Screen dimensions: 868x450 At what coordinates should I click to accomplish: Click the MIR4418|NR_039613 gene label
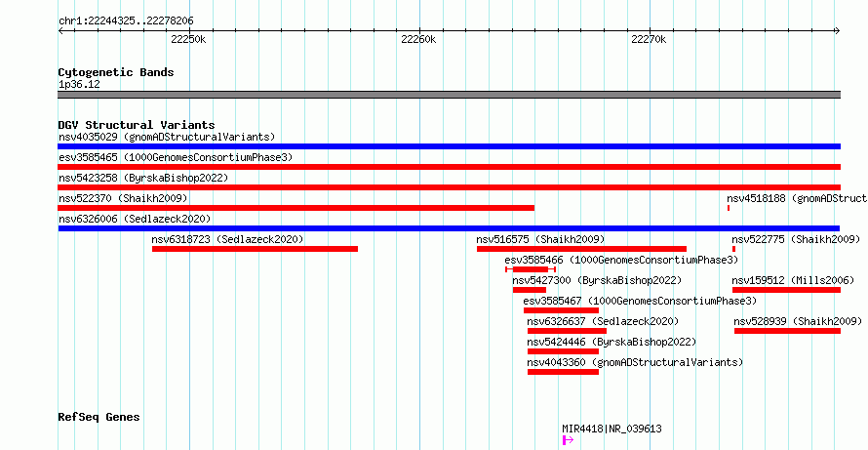[x=612, y=429]
